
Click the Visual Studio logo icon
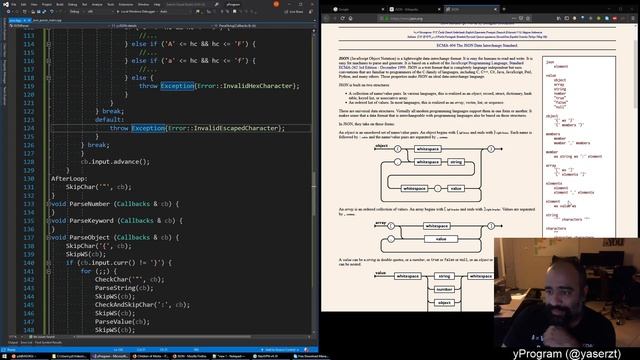(x=5, y=4)
